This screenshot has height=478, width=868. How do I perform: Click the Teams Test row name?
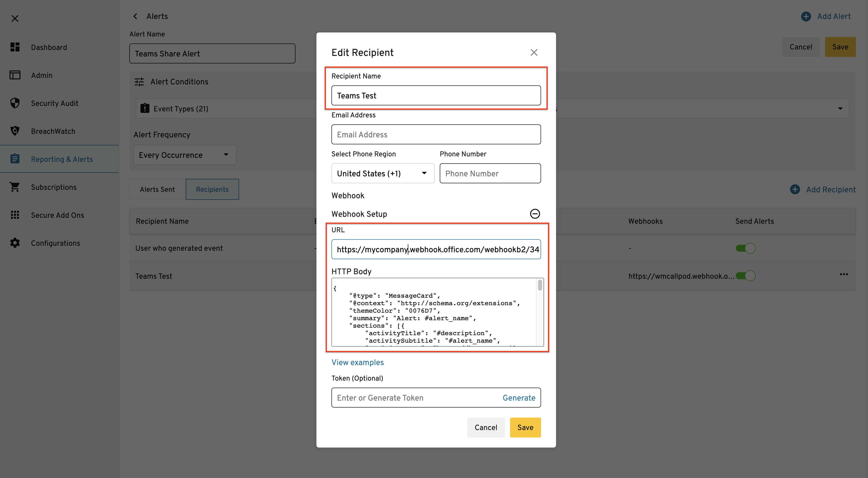click(154, 276)
